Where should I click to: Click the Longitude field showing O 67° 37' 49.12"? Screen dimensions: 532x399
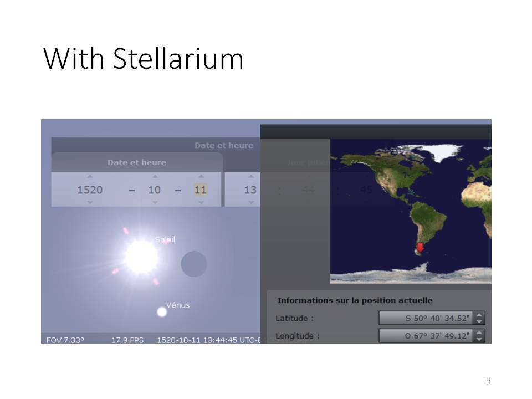point(426,336)
